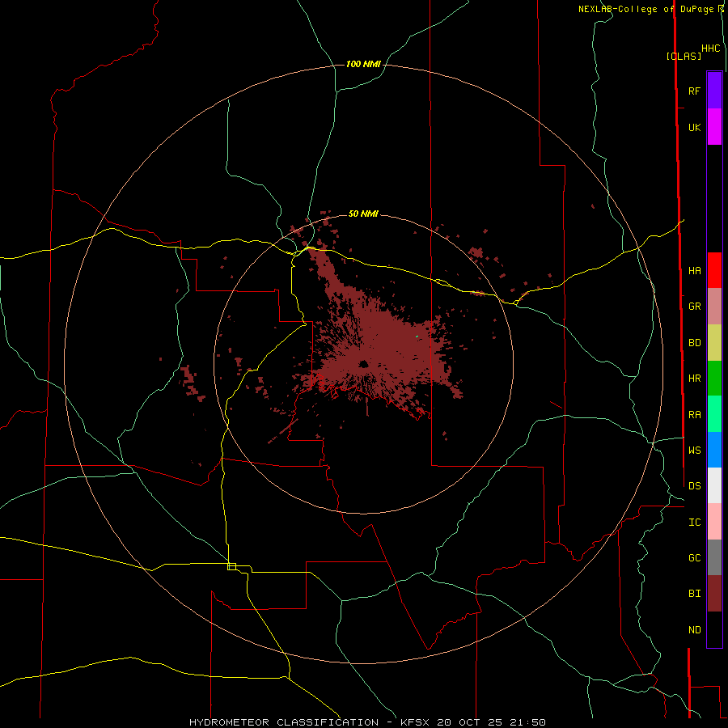
Task: Click the yellow square highway junction marker
Action: click(231, 566)
